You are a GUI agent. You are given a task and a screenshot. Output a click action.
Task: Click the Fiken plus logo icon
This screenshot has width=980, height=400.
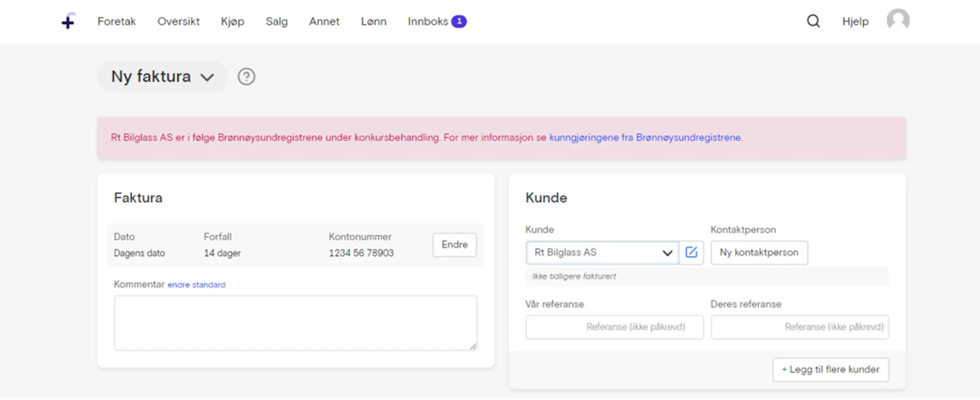[x=68, y=20]
